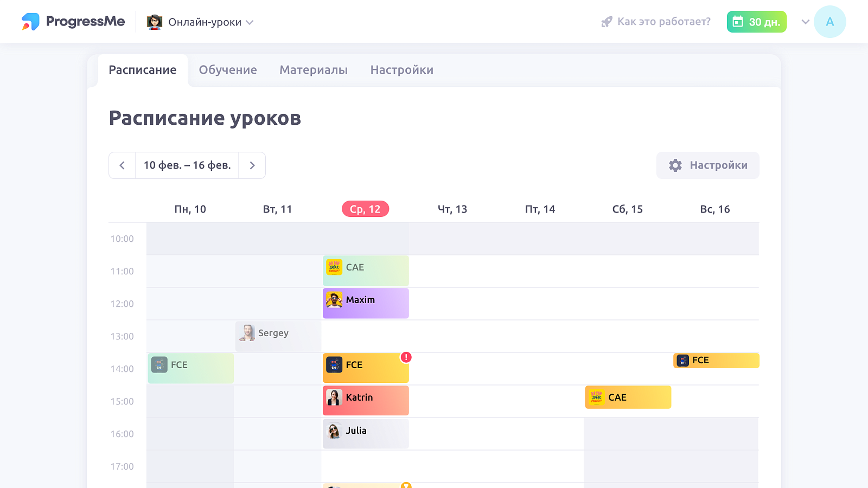Screen dimensions: 868x488
Task: Open Wednesday's CAE lesson at 11:00
Action: [366, 271]
